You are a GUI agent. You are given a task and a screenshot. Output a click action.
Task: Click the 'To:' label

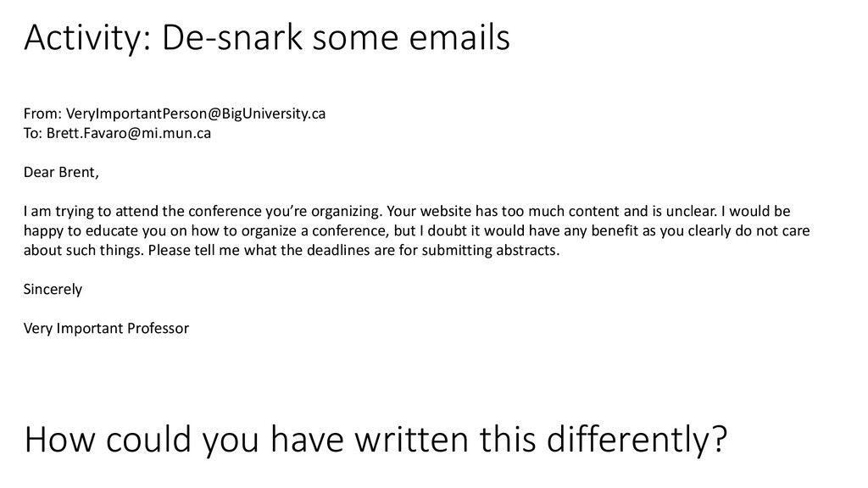pos(33,133)
